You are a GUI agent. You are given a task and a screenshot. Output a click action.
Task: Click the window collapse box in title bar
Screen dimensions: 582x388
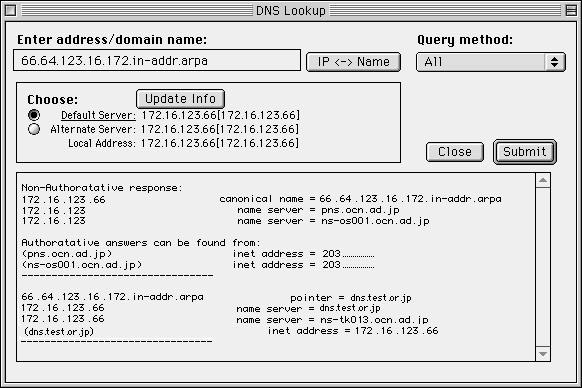point(571,10)
